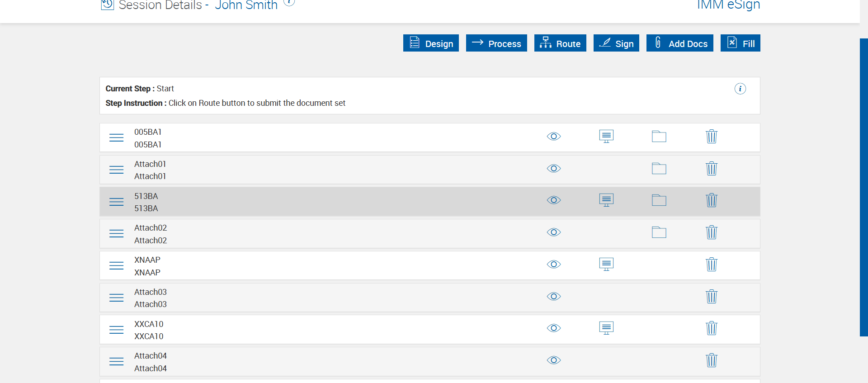Click the three-line handle for Attach02
This screenshot has width=868, height=383.
click(x=116, y=233)
